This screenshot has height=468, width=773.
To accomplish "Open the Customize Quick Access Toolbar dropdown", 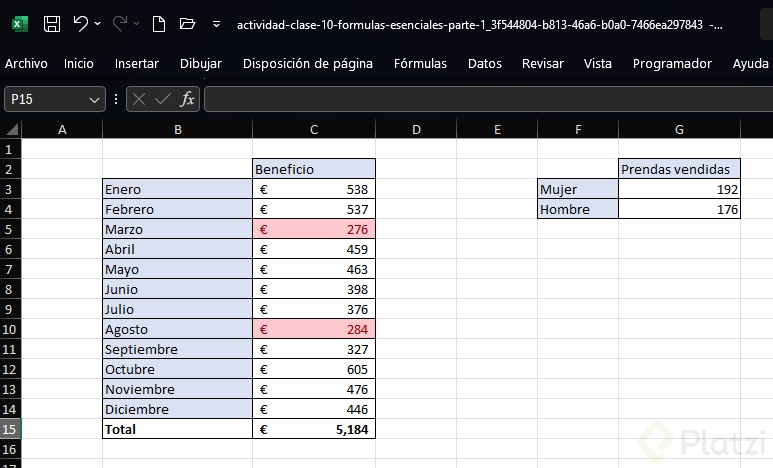I will coord(216,23).
